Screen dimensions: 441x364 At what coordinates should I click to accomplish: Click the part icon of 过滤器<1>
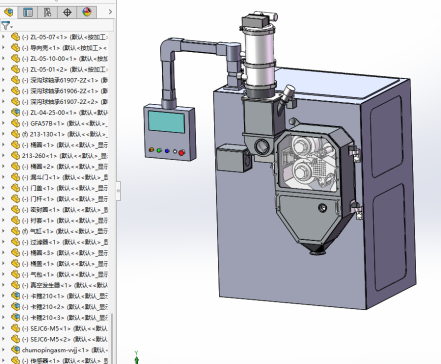tap(15, 242)
